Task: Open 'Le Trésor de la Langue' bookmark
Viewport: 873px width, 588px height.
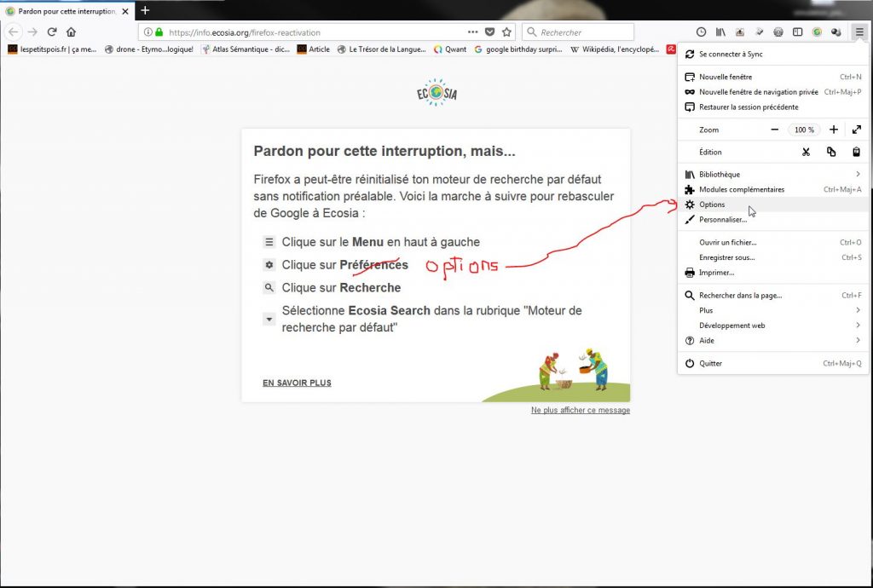Action: point(381,49)
